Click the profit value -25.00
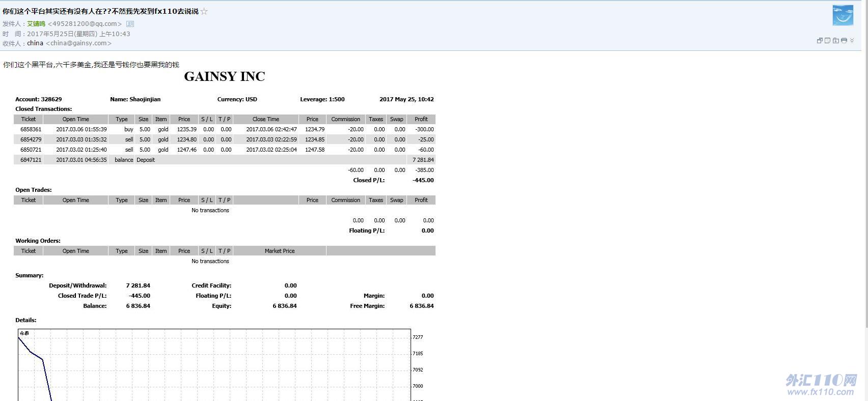The width and height of the screenshot is (868, 401). (x=426, y=139)
